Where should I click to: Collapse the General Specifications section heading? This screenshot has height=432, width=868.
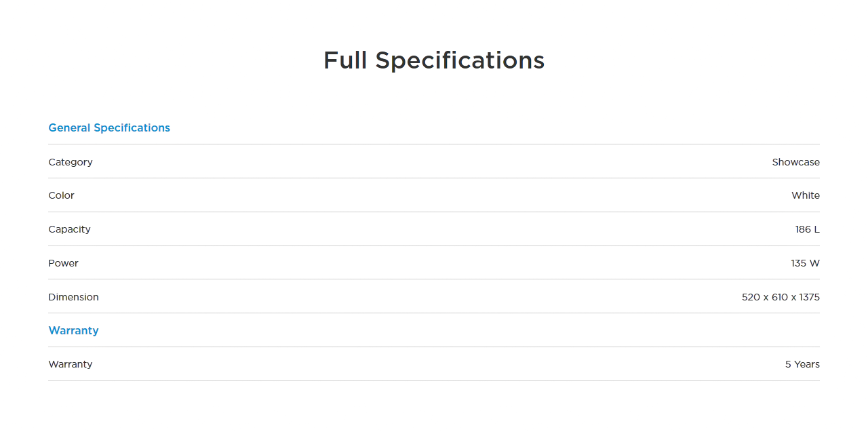click(109, 127)
